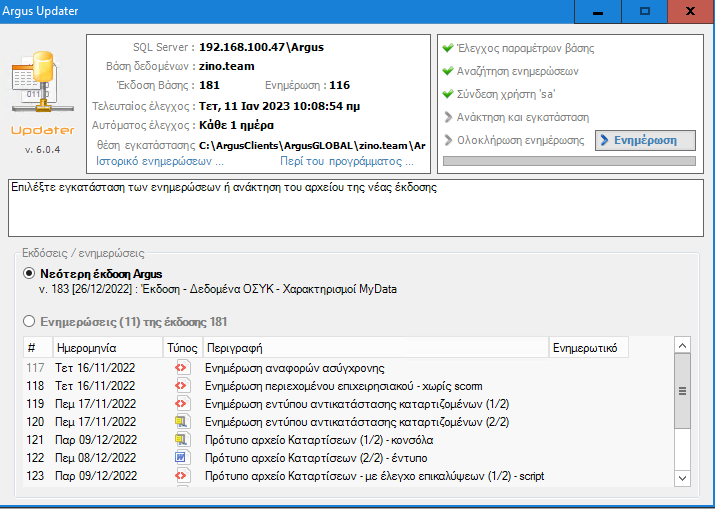Click report type icon of update 121

tap(181, 440)
